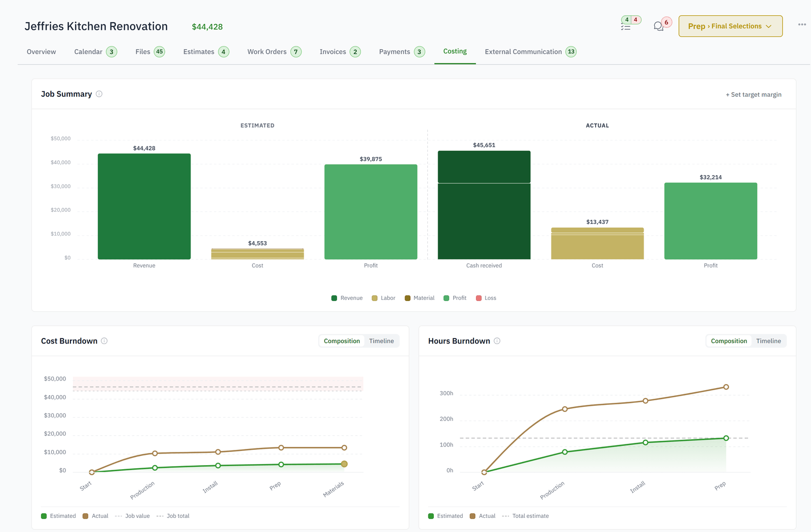Open the Calendar tab

coord(95,52)
